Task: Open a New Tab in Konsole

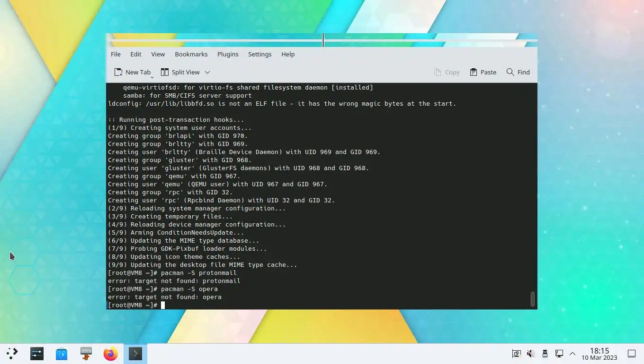Action: coord(133,72)
